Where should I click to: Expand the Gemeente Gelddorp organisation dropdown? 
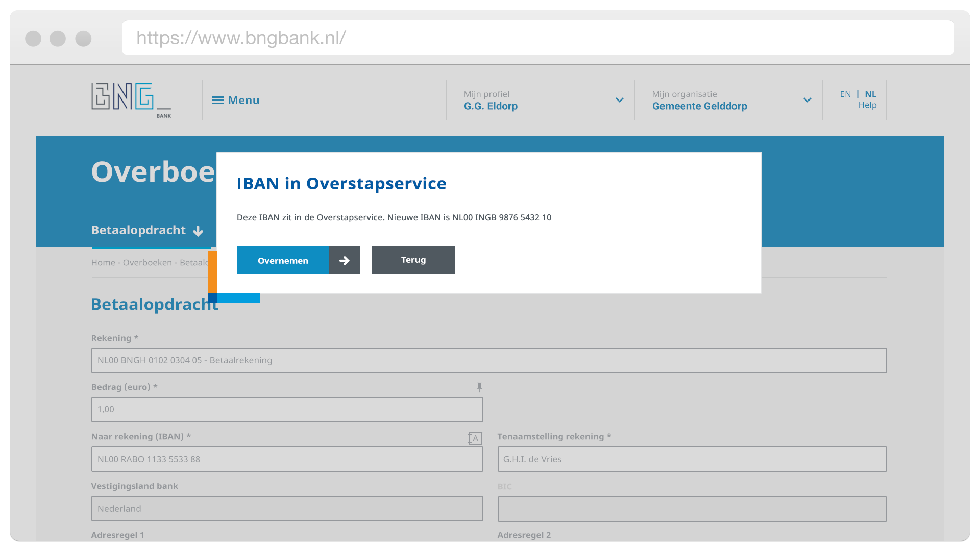(x=806, y=100)
